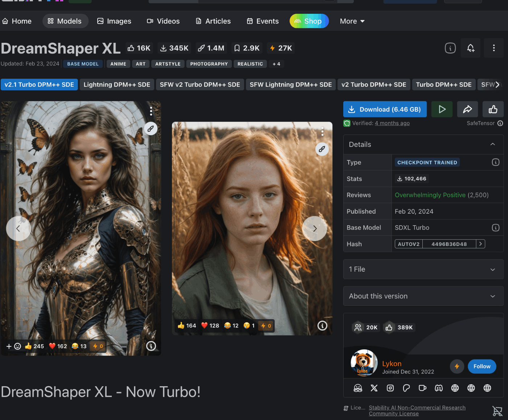Expand About this version section
508x420 pixels.
tap(423, 296)
